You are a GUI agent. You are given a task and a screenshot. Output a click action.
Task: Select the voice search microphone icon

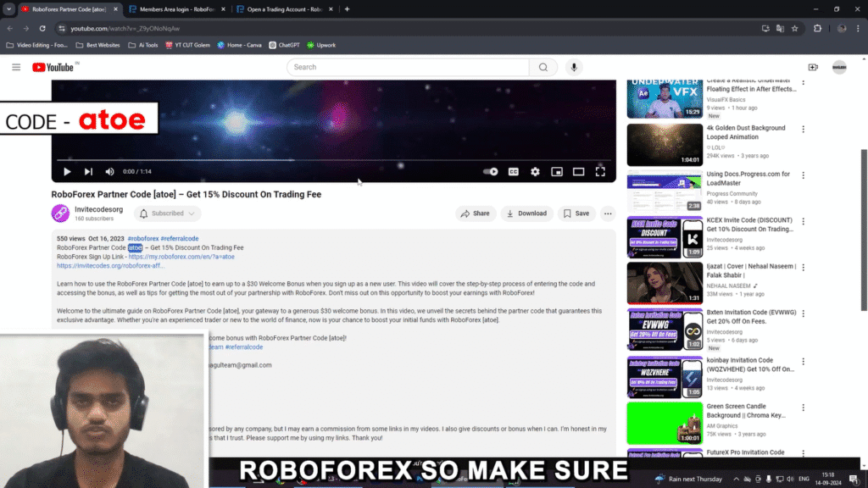pyautogui.click(x=574, y=66)
